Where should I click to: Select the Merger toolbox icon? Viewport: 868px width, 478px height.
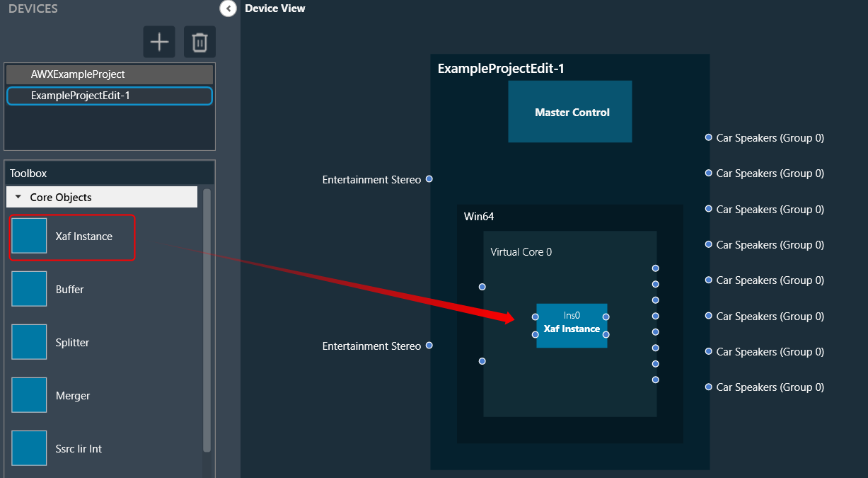pyautogui.click(x=29, y=395)
